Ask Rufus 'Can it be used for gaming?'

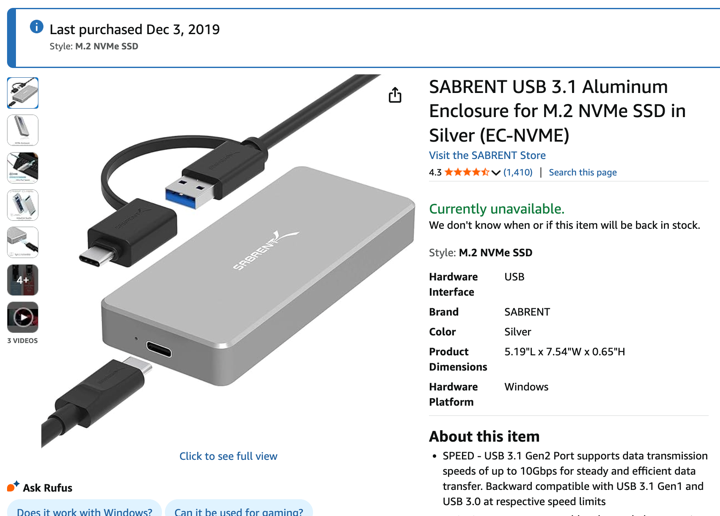pos(238,509)
